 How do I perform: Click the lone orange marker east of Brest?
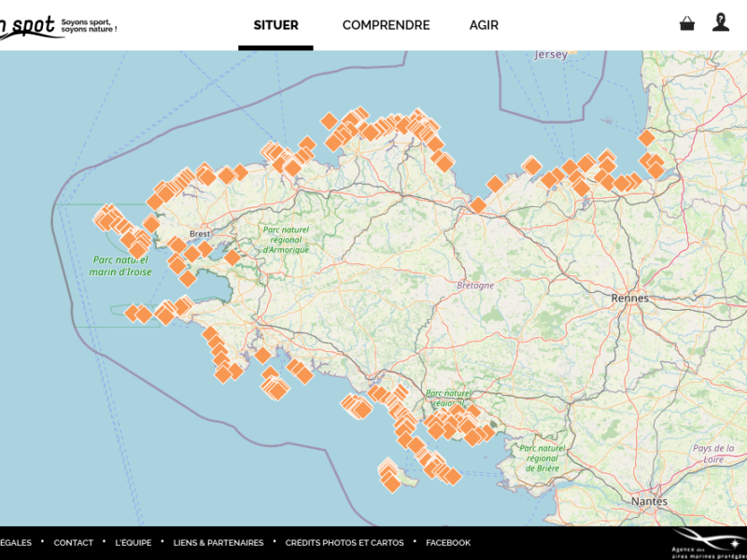coord(232,257)
